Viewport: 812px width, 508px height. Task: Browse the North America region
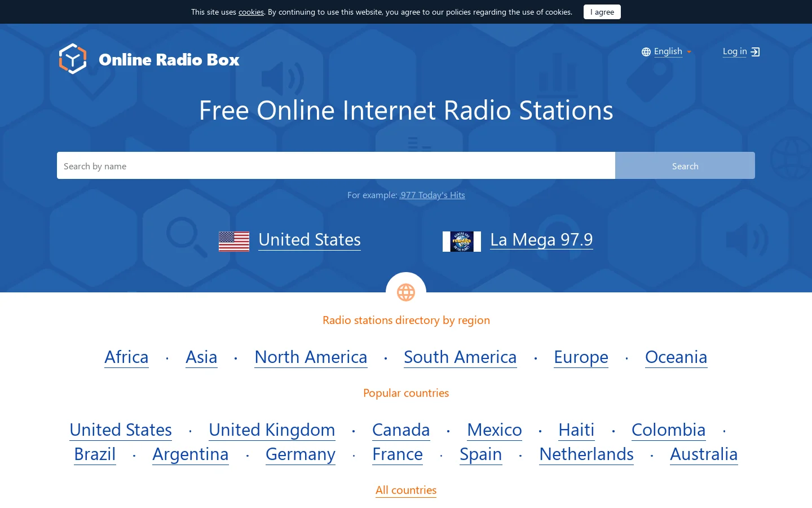(311, 357)
